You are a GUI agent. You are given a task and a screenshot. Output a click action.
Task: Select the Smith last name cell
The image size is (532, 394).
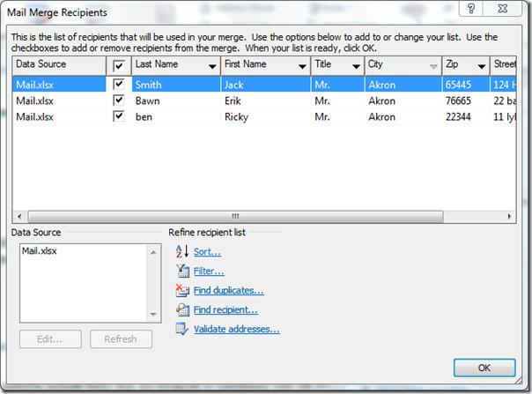[176, 85]
